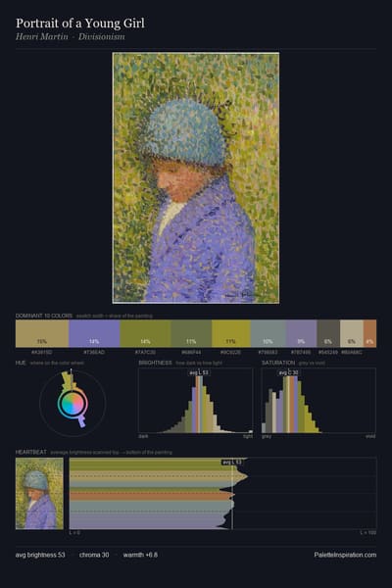Select the tan 15% color swatch
This screenshot has width=392, height=588.
click(x=42, y=333)
